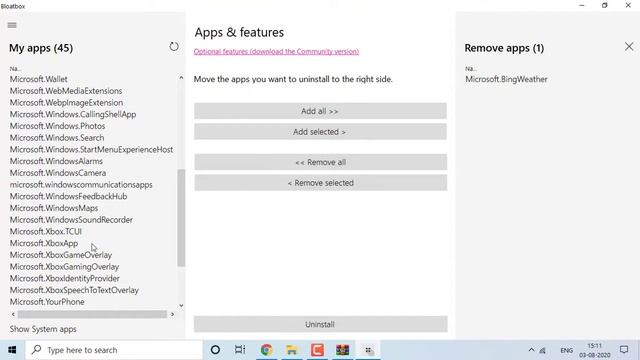640x360 pixels.
Task: Click the up arrow of apps list scrollbar
Action: click(181, 78)
